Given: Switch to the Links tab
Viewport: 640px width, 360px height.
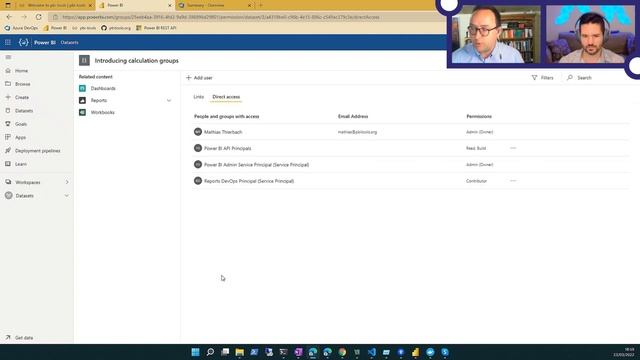Looking at the screenshot, I should 198,97.
